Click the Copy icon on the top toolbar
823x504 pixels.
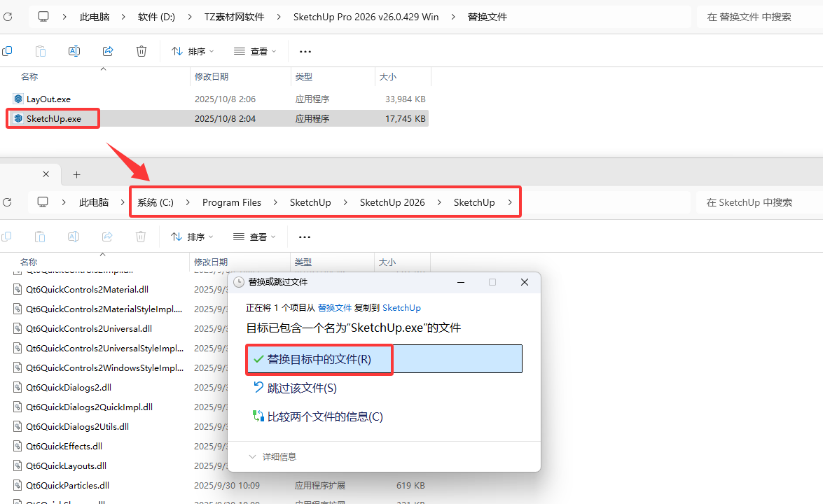pyautogui.click(x=7, y=50)
